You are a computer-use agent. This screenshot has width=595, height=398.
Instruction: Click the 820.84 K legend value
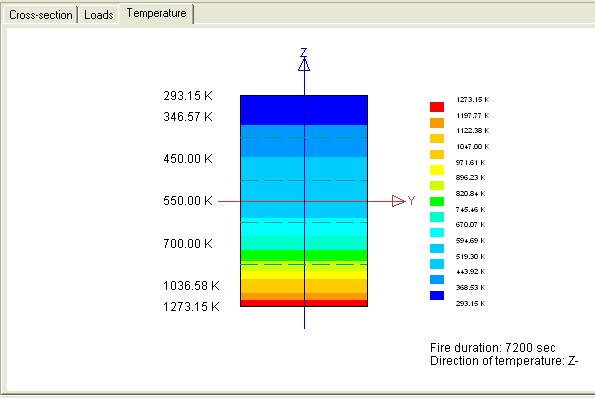coord(471,193)
